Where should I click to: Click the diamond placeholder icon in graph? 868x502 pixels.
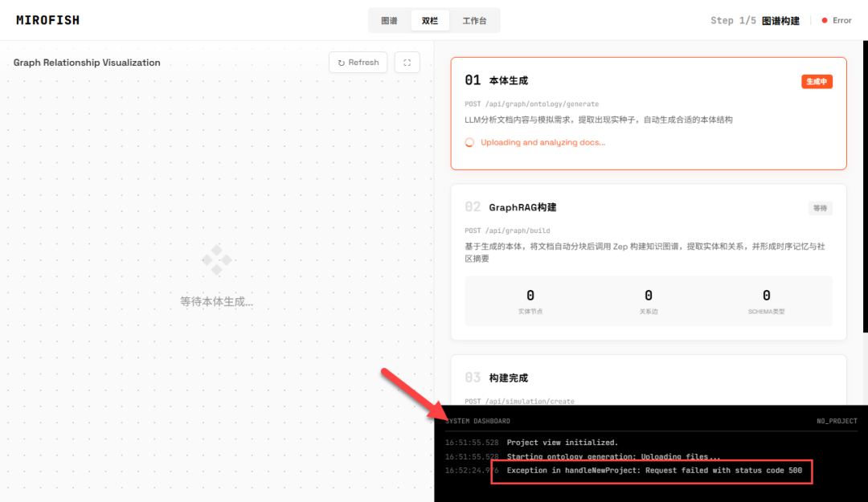216,259
